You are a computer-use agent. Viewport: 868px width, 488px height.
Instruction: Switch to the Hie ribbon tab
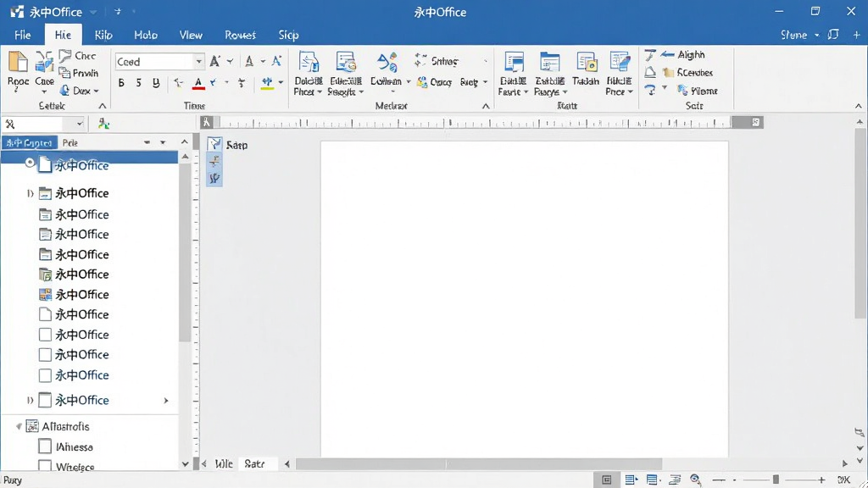(63, 35)
